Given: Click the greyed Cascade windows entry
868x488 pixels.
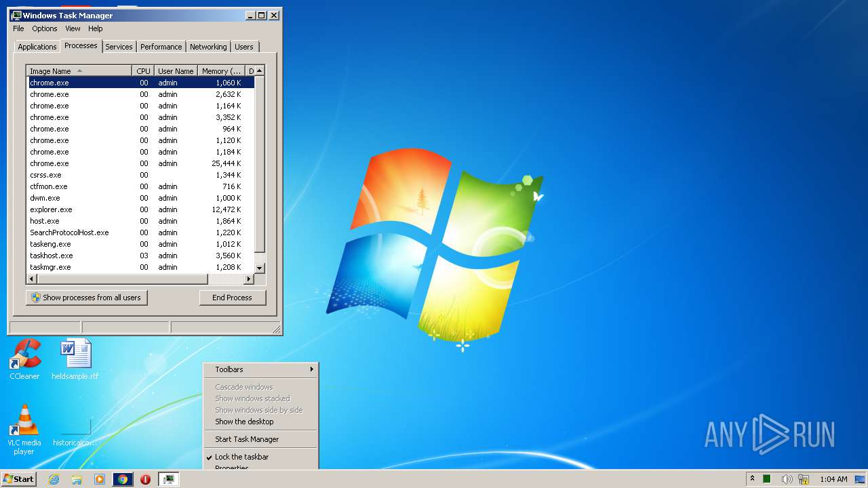Looking at the screenshot, I should click(x=261, y=387).
